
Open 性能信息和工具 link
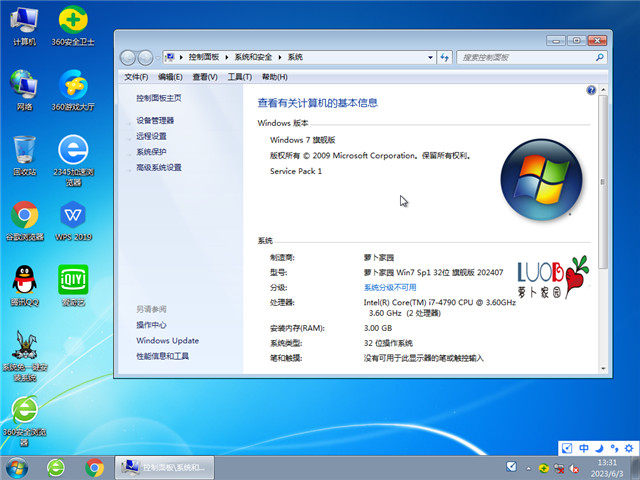pyautogui.click(x=162, y=356)
